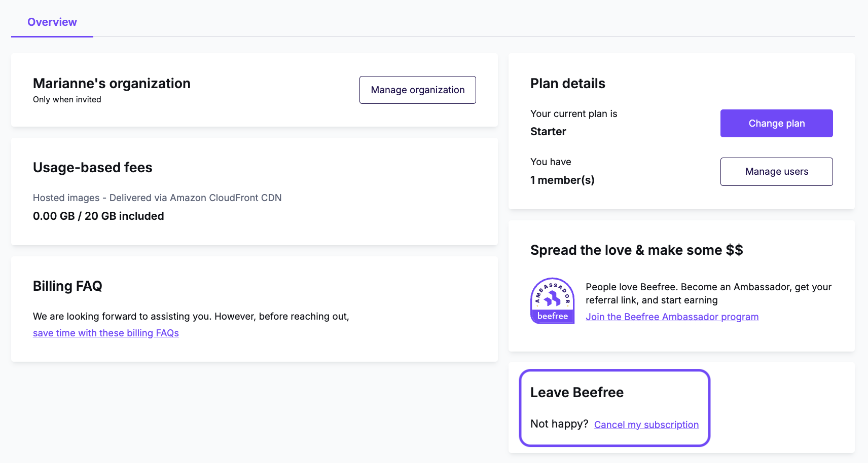Click the Plan details heading
This screenshot has width=868, height=463.
pyautogui.click(x=568, y=84)
